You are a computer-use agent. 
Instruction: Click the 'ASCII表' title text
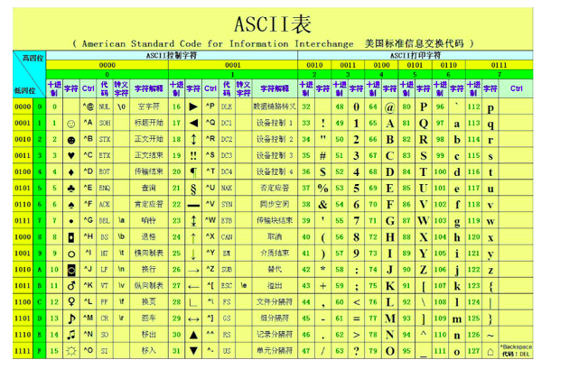273,24
